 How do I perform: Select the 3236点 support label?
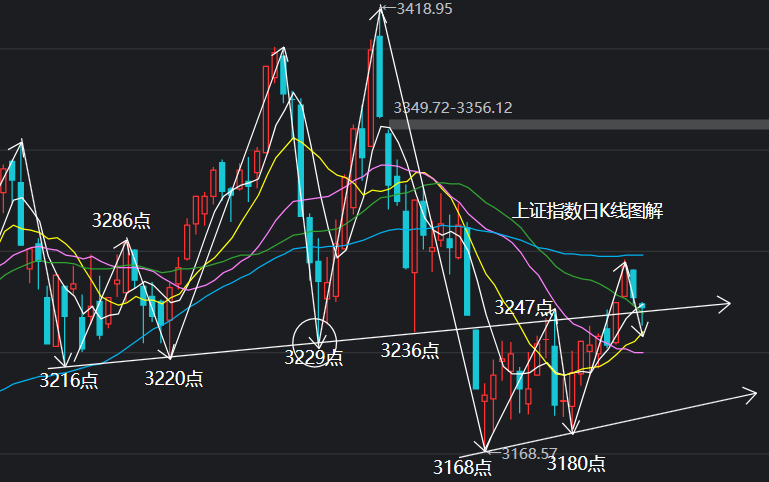point(410,351)
